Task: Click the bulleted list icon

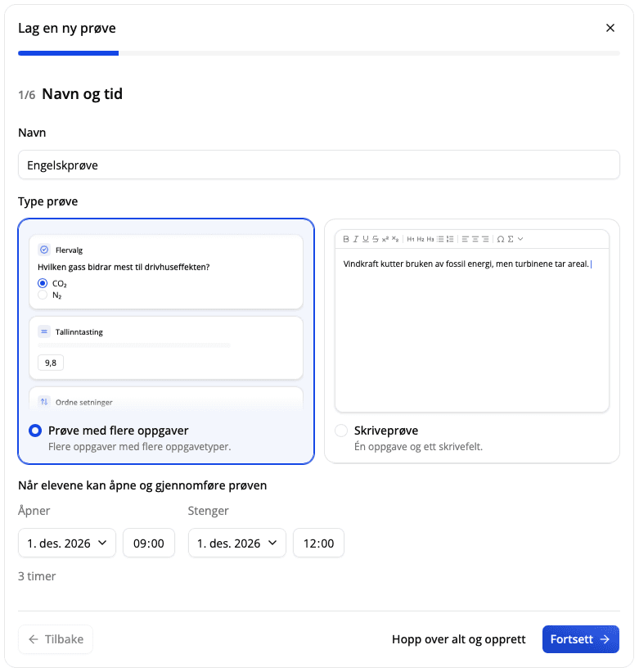Action: (x=440, y=239)
